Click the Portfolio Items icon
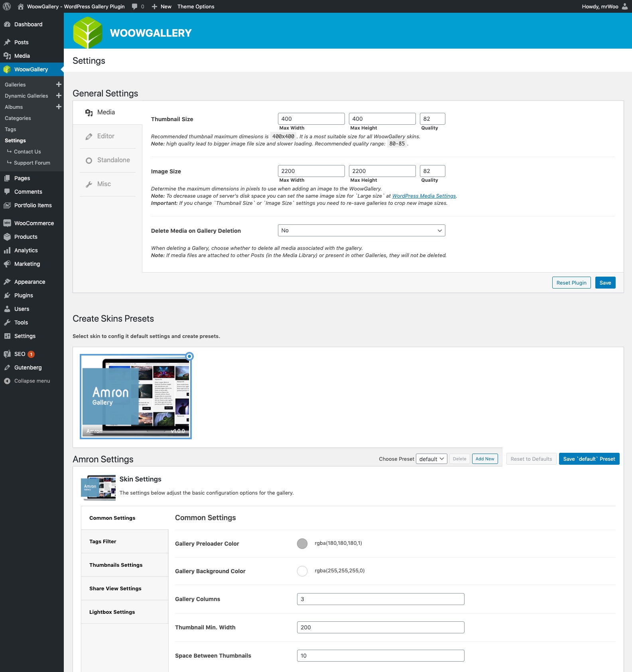Image resolution: width=632 pixels, height=672 pixels. 7,205
